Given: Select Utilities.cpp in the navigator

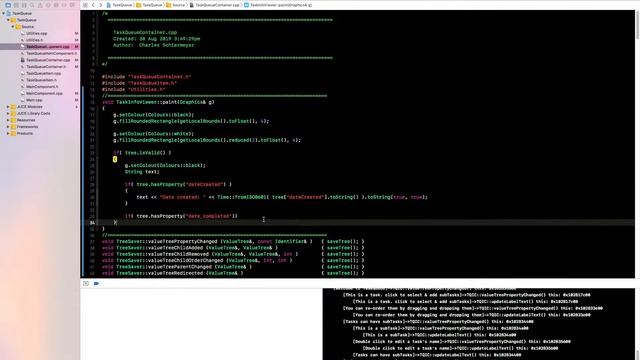Looking at the screenshot, I should tap(36, 33).
